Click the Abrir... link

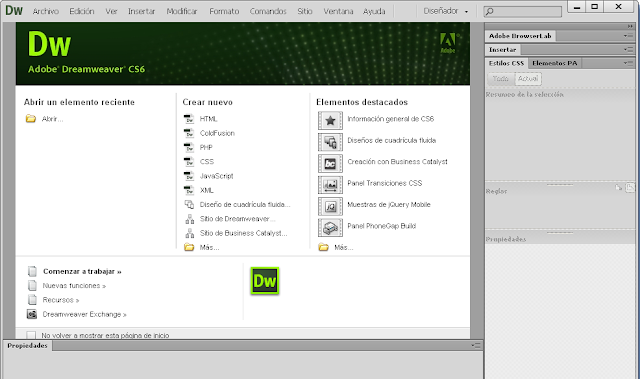coord(52,119)
